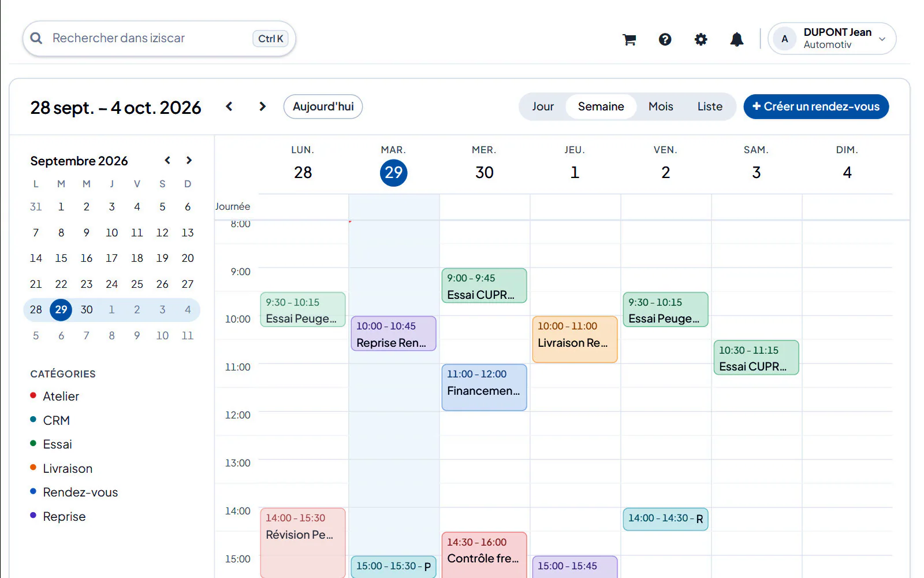
Task: Open the 9:00 - 9:45 Essai CUPR… event
Action: coord(484,286)
